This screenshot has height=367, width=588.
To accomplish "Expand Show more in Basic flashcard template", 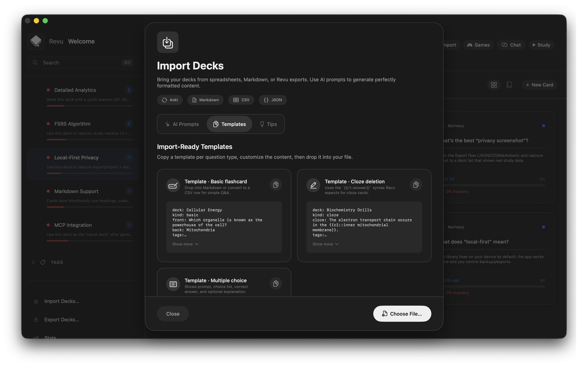I will (x=185, y=244).
